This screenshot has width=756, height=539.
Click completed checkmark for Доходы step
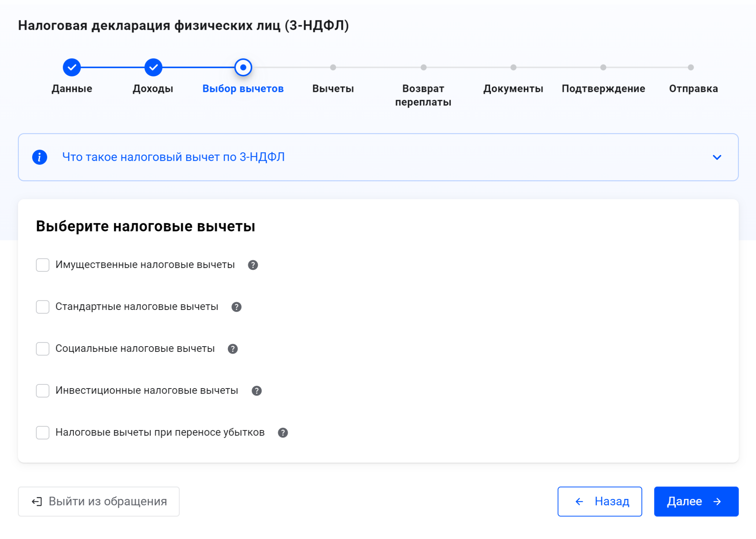coord(153,67)
